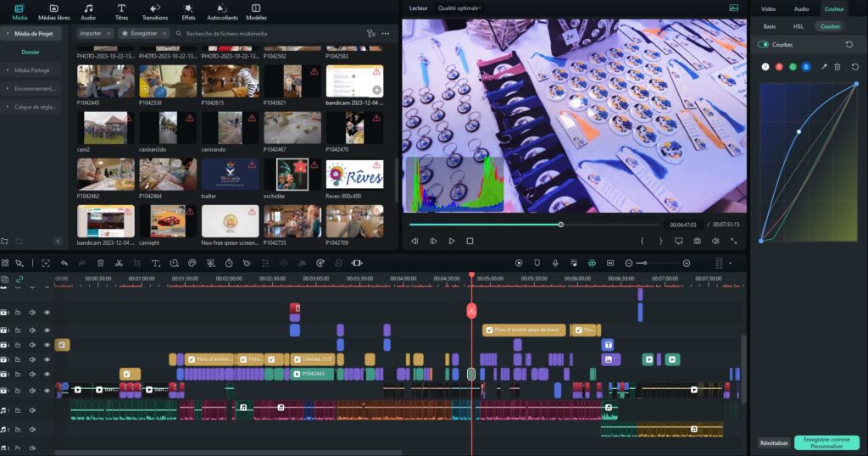
Task: Open the Basic color sub-tab
Action: (x=770, y=26)
